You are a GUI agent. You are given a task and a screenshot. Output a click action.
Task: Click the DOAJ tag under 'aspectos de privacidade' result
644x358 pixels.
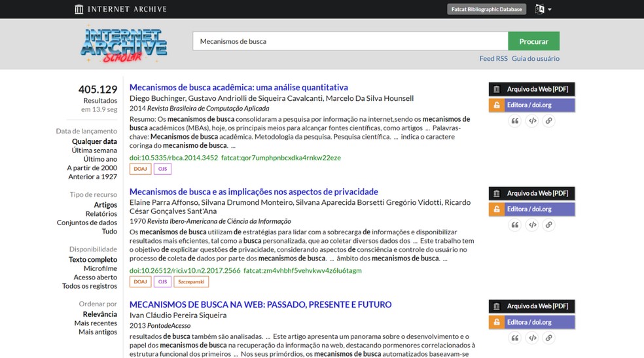[140, 281]
